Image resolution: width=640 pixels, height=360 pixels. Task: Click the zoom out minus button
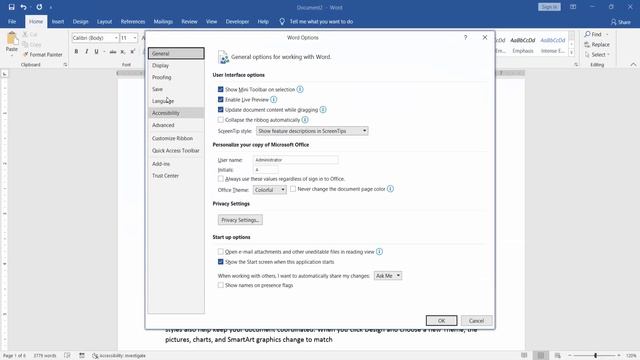coord(570,356)
